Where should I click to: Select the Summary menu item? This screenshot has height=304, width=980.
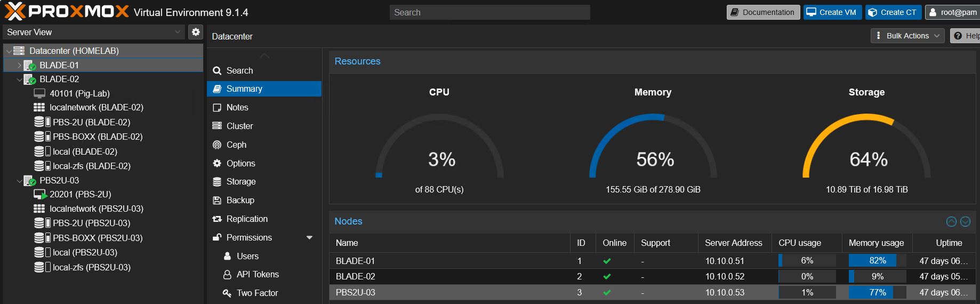point(264,89)
